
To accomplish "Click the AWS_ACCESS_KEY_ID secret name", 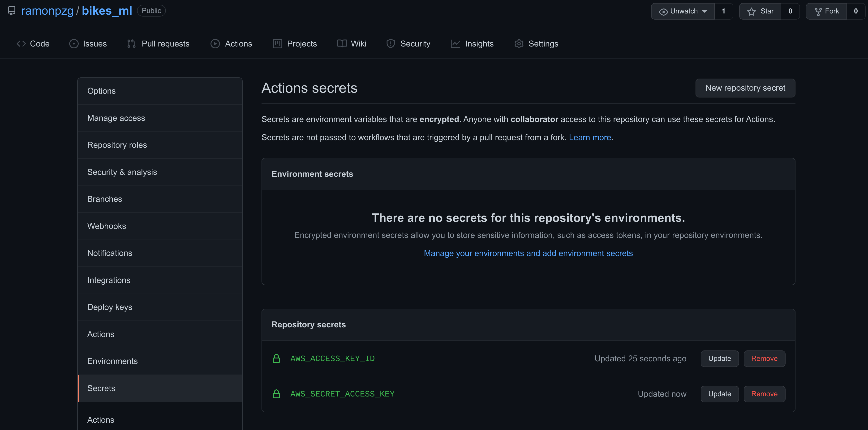I will click(332, 359).
